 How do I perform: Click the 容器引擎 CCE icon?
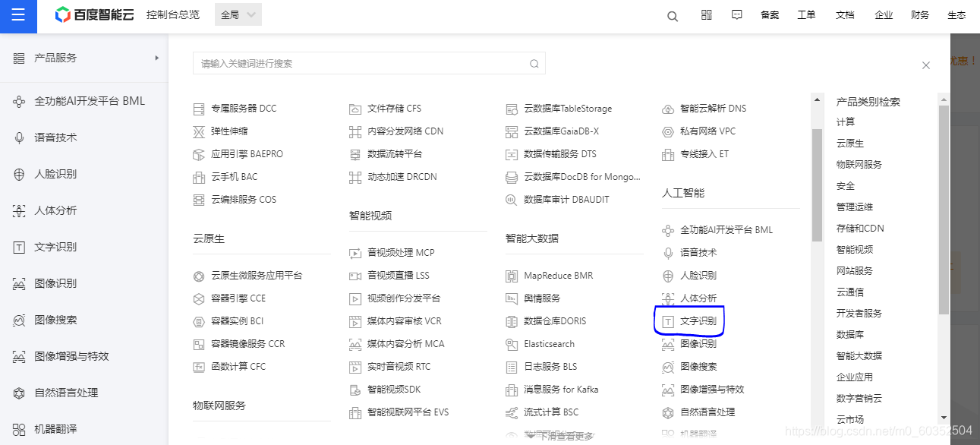point(199,298)
